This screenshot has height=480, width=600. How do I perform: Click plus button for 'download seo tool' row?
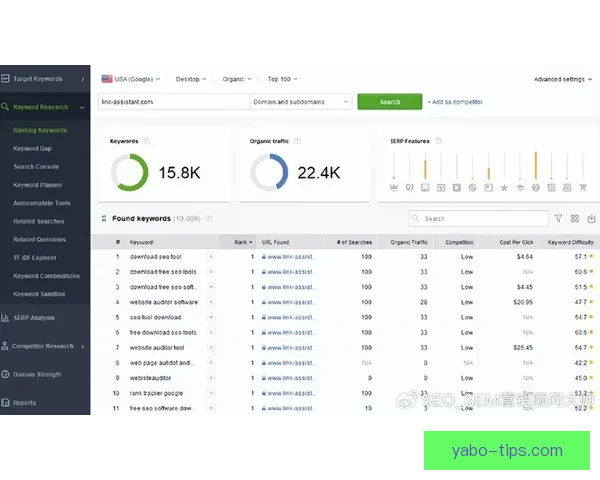(x=210, y=256)
